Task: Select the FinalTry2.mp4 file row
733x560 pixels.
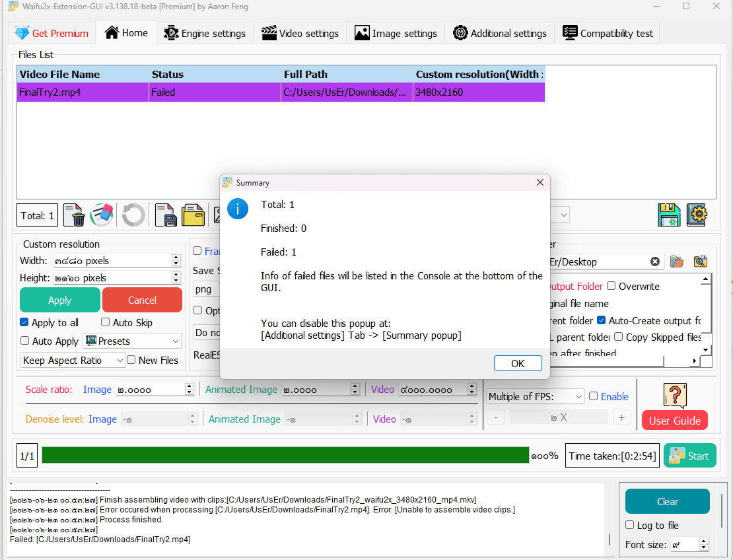Action: pyautogui.click(x=281, y=92)
